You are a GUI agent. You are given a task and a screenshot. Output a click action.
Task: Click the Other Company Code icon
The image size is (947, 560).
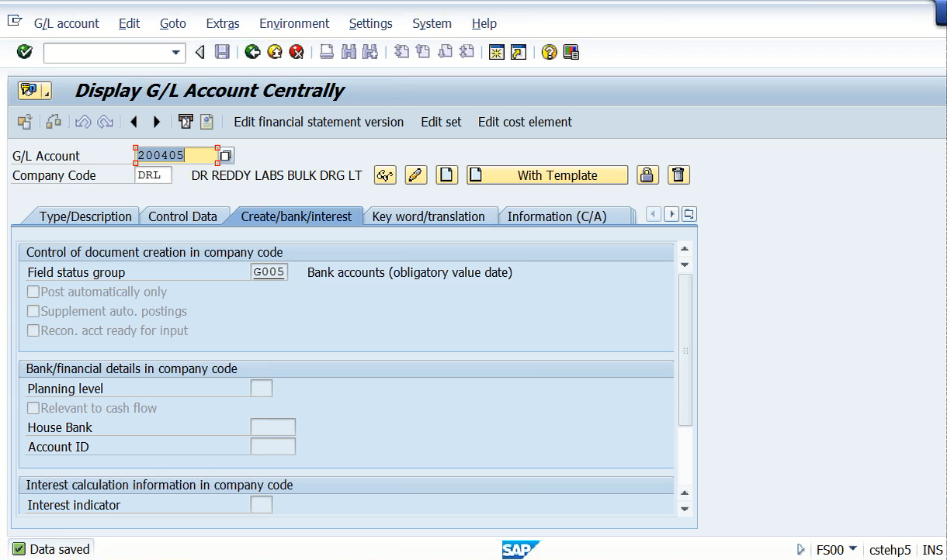point(25,122)
